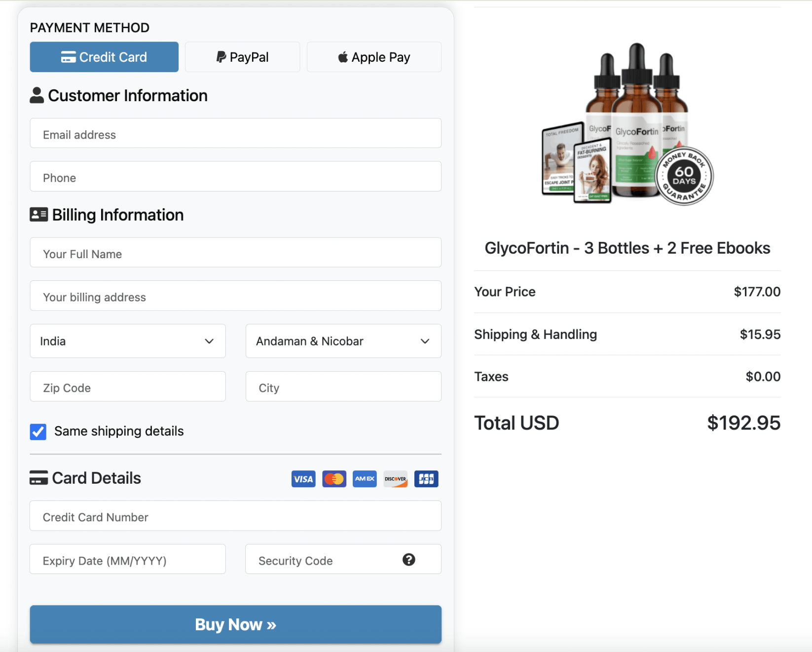Switch to the PayPal payment tab
The width and height of the screenshot is (812, 652).
click(242, 57)
